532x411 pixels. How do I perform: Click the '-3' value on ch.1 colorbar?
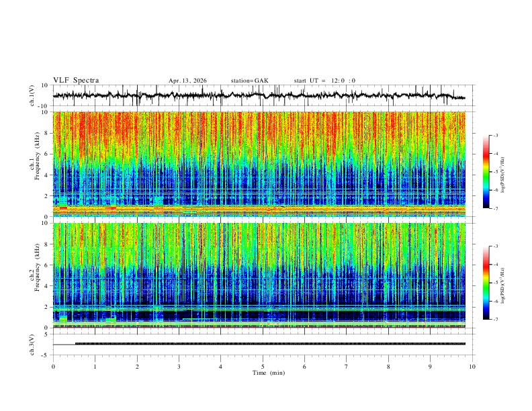click(495, 135)
